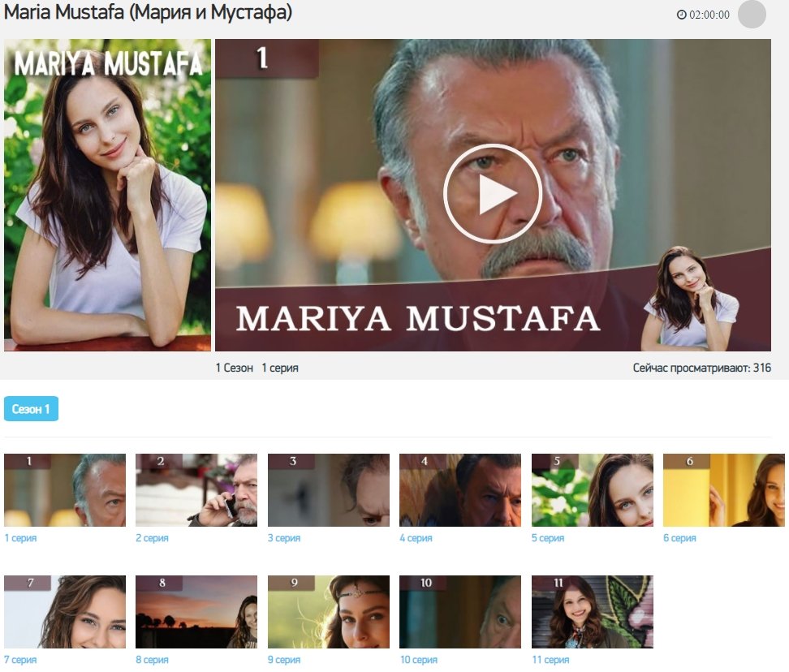Open episode 9 thumbnail
Viewport: 789px width, 672px height.
click(329, 612)
